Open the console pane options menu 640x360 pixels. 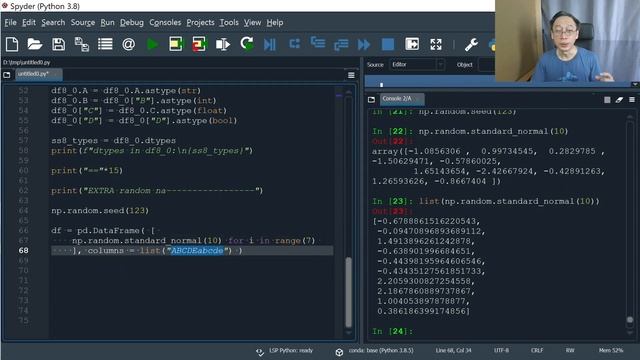632,100
